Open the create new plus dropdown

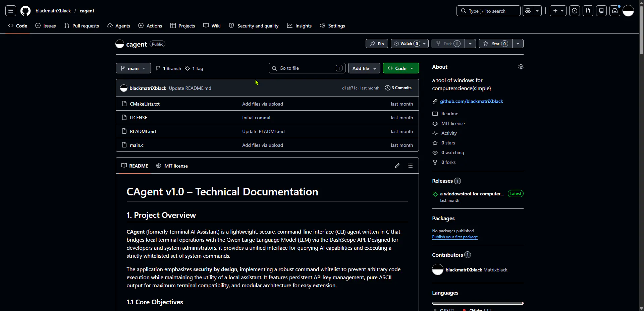[558, 11]
